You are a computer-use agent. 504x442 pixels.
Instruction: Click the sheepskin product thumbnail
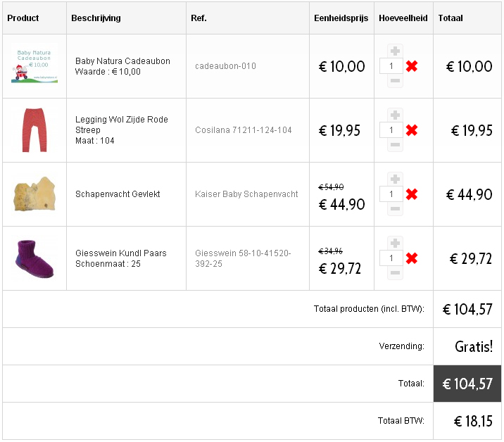coord(34,194)
